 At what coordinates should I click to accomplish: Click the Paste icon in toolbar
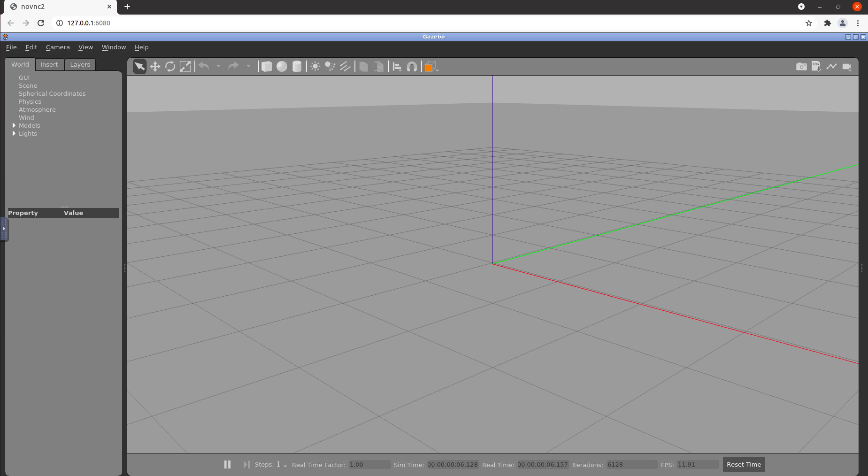tap(378, 67)
